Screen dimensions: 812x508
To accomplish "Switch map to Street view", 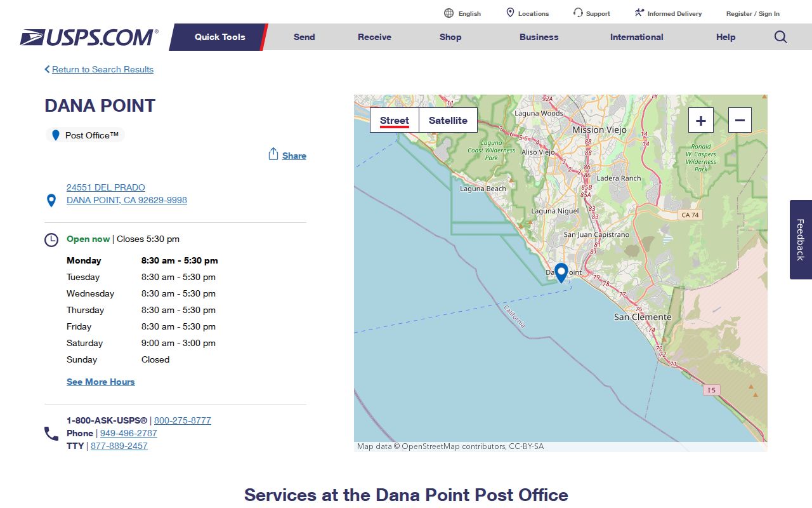I will (x=395, y=120).
